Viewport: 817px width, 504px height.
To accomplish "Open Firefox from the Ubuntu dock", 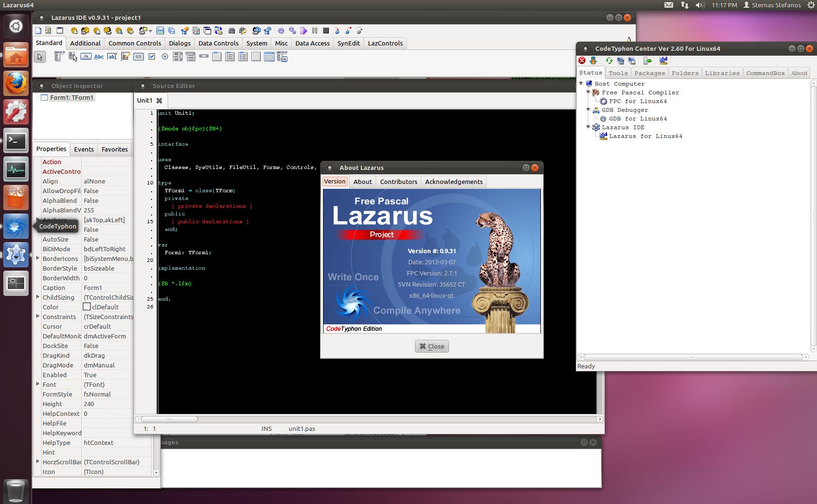I will (x=16, y=83).
